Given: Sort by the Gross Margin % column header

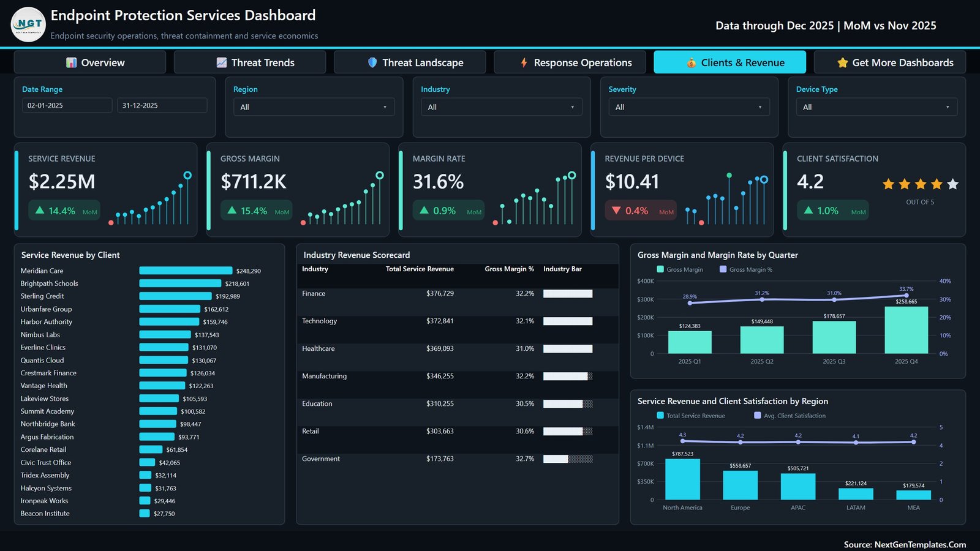Looking at the screenshot, I should point(510,269).
